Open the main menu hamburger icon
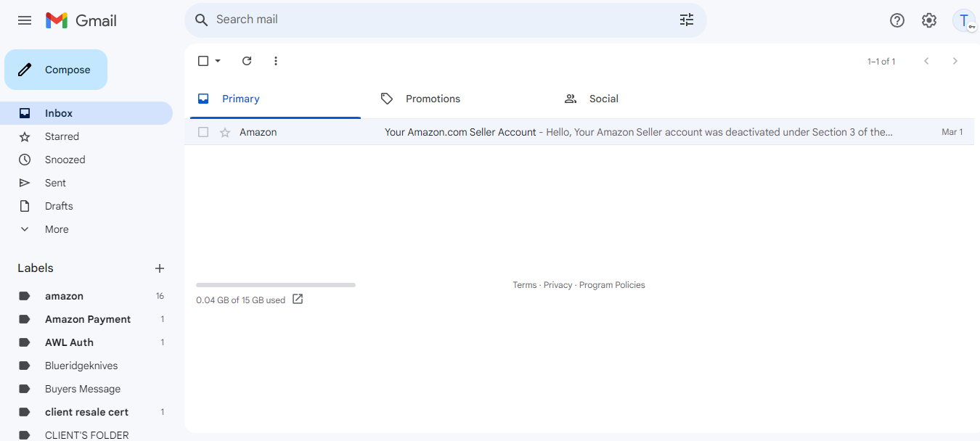Viewport: 980px width, 441px height. (25, 20)
